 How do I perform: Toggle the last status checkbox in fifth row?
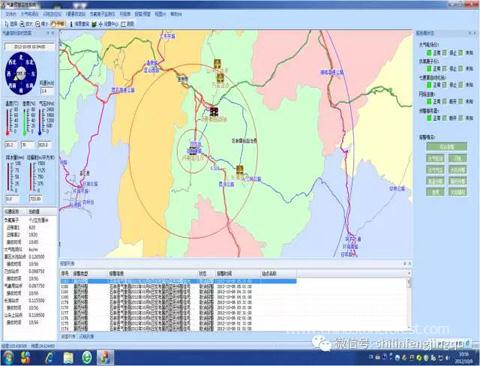(x=461, y=118)
